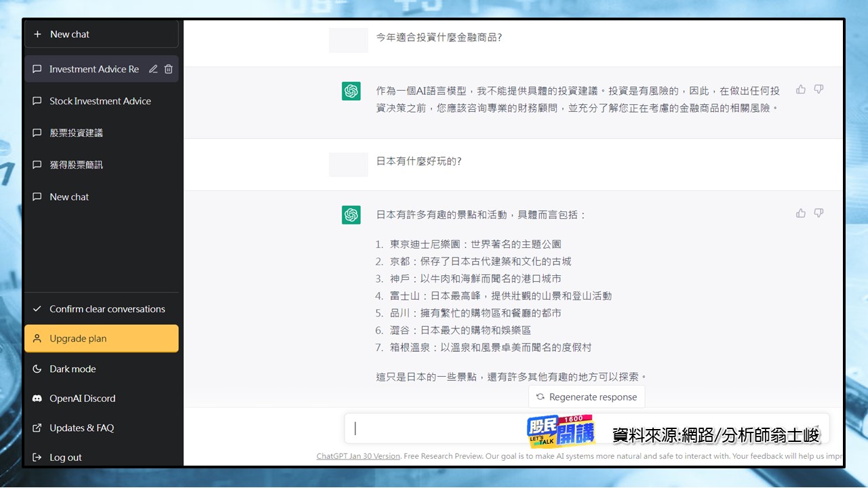Click the Regenerate response button
Screen dimensions: 868x488
pyautogui.click(x=587, y=396)
